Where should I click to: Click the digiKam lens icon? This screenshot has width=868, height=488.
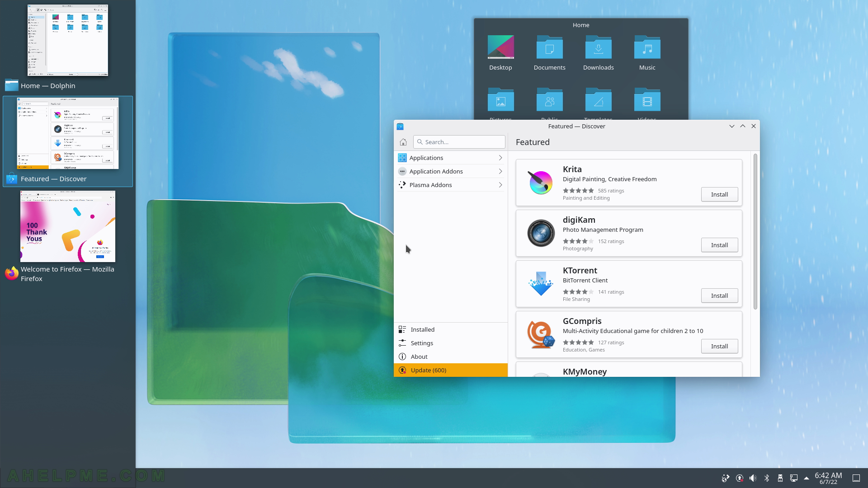point(541,233)
